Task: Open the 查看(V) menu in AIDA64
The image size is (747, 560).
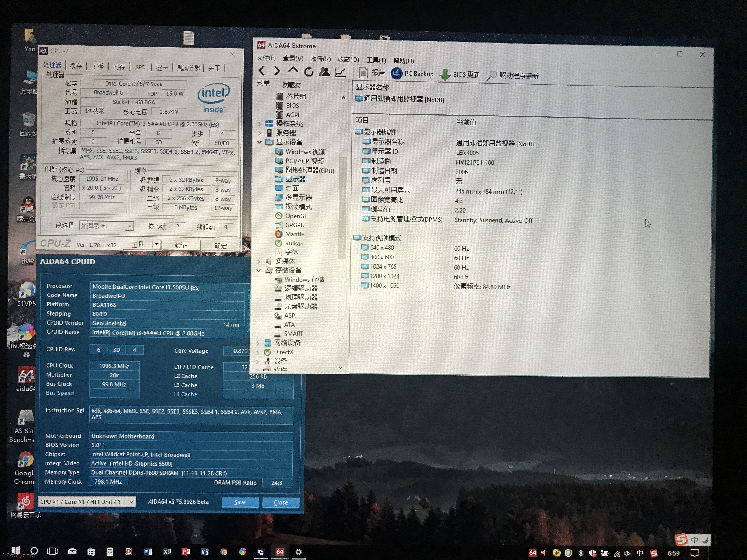Action: pos(293,58)
